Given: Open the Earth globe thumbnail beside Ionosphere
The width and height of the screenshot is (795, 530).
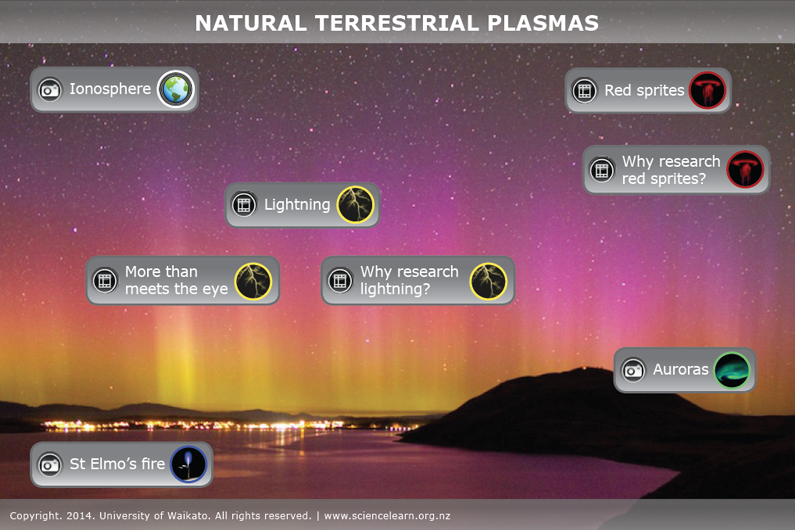Looking at the screenshot, I should 176,89.
